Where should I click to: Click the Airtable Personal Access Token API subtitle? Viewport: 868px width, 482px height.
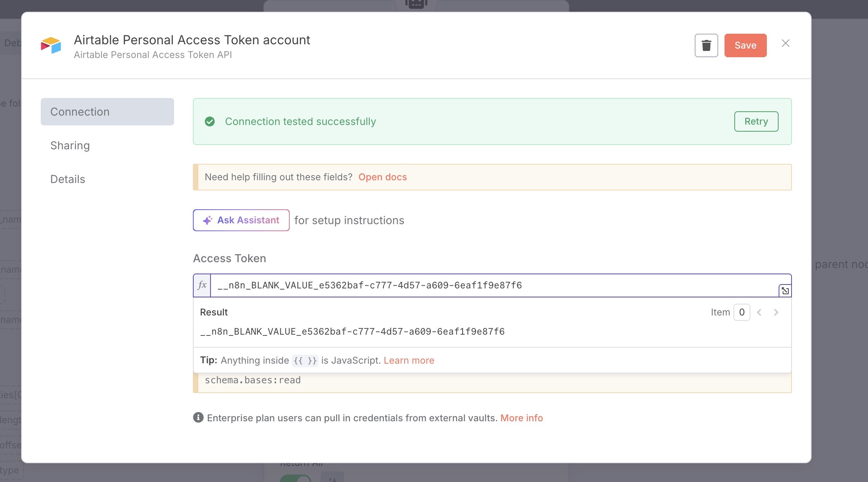pyautogui.click(x=153, y=55)
